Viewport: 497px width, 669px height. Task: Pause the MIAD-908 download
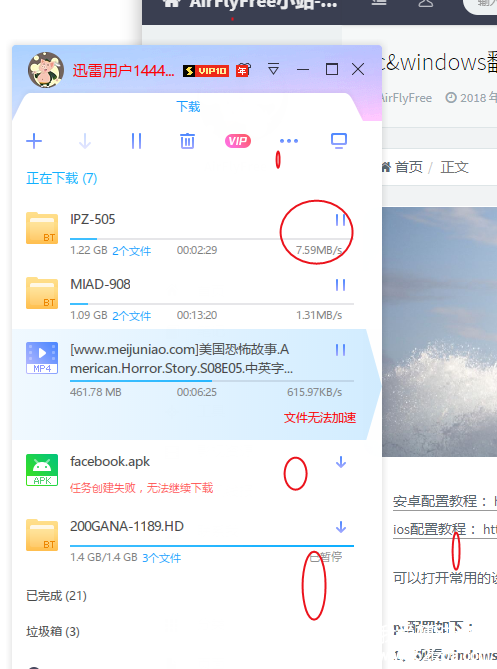(x=340, y=285)
